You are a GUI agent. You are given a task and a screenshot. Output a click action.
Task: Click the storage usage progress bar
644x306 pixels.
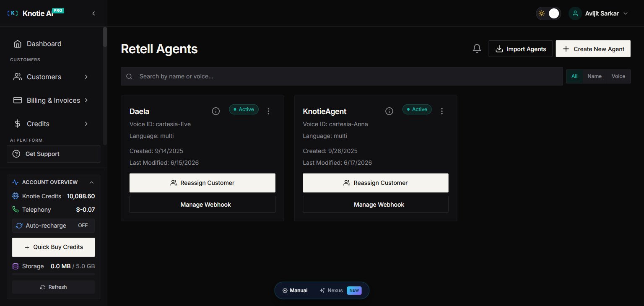tap(53, 274)
